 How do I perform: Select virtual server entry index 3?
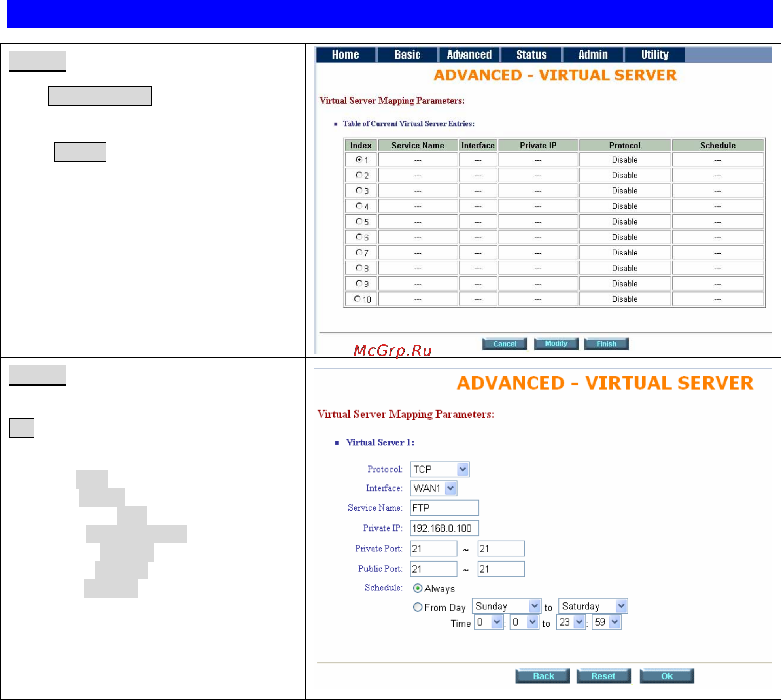click(359, 190)
